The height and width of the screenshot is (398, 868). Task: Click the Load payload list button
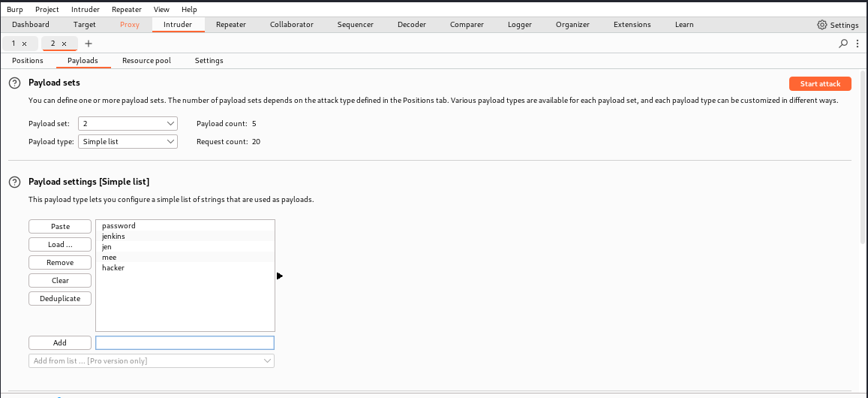coord(60,245)
